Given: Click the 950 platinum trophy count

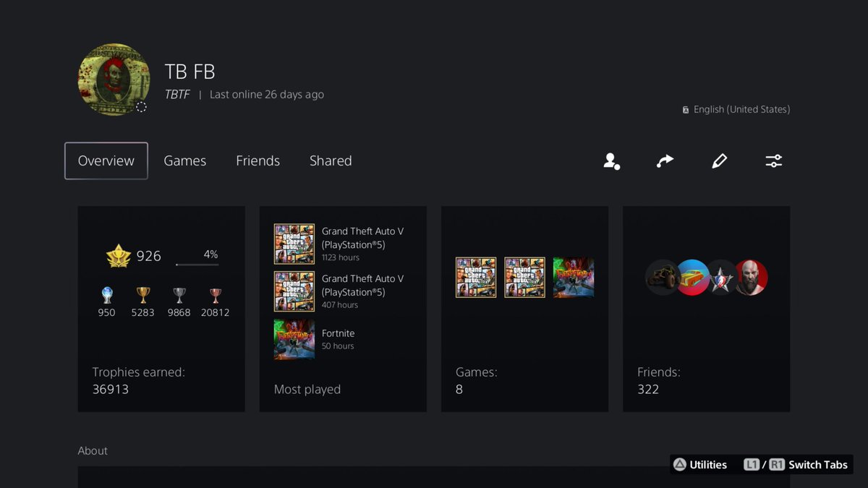Looking at the screenshot, I should (x=106, y=312).
